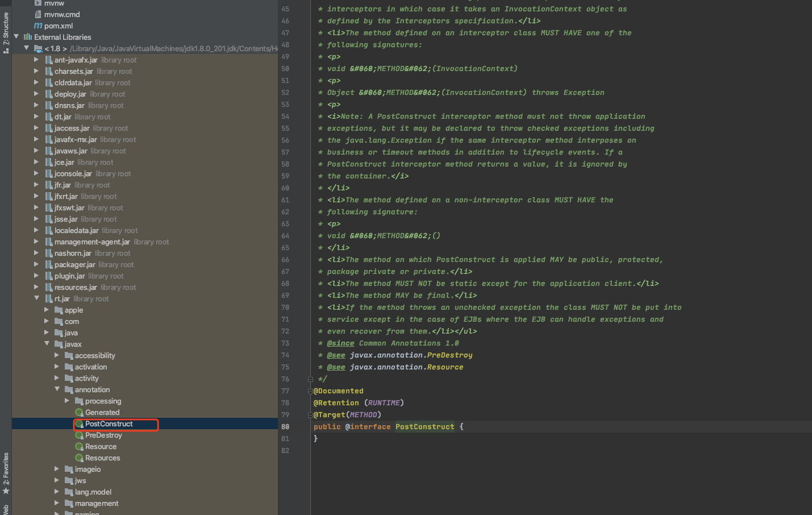Open the Structure tool window tab

[x=6, y=32]
